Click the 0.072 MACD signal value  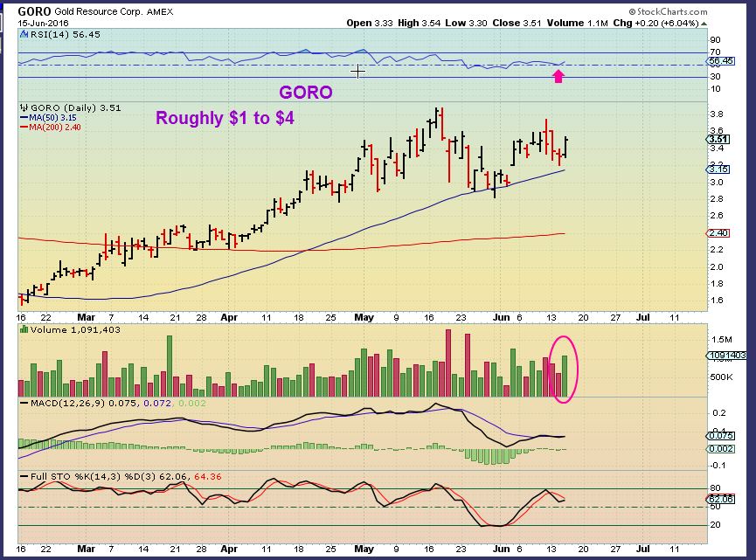157,403
